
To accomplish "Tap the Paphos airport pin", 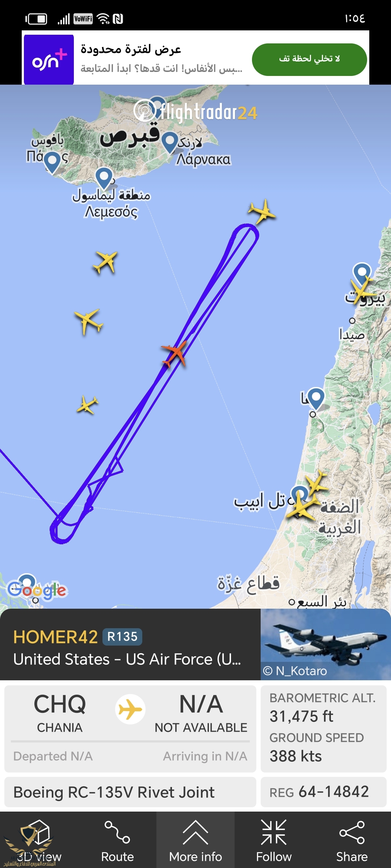I will coord(52,162).
